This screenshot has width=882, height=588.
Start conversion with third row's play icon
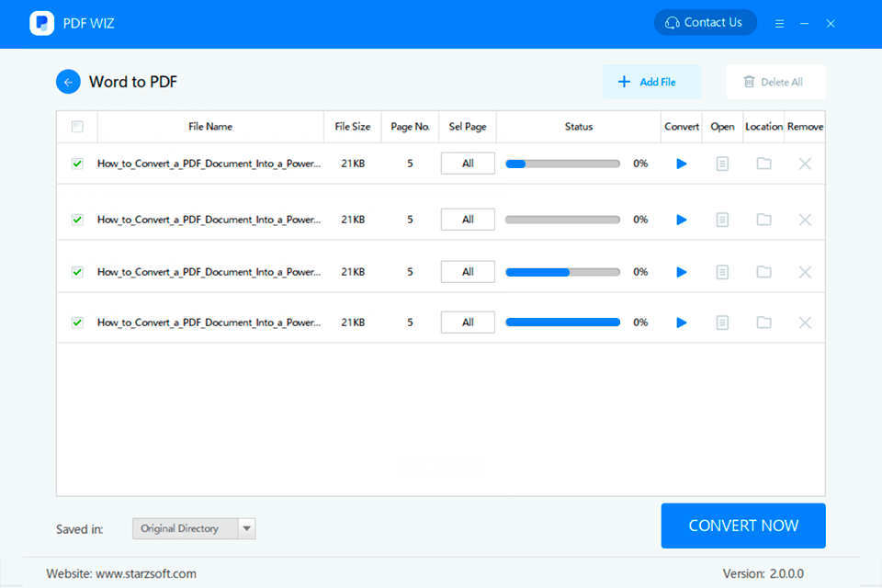[x=681, y=272]
